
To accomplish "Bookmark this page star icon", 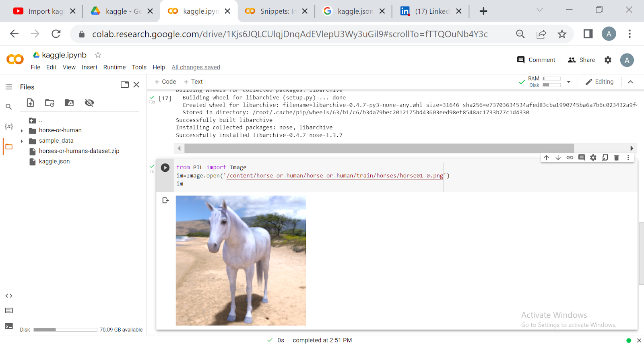I will [x=562, y=34].
